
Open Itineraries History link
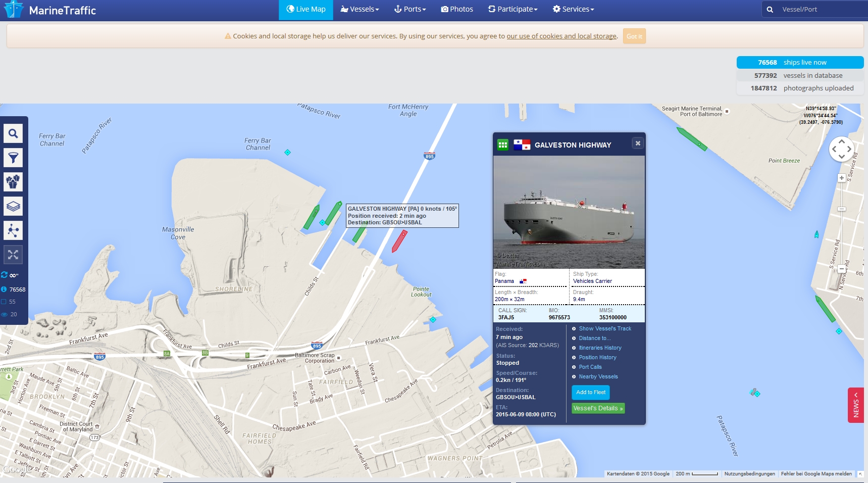coord(600,348)
